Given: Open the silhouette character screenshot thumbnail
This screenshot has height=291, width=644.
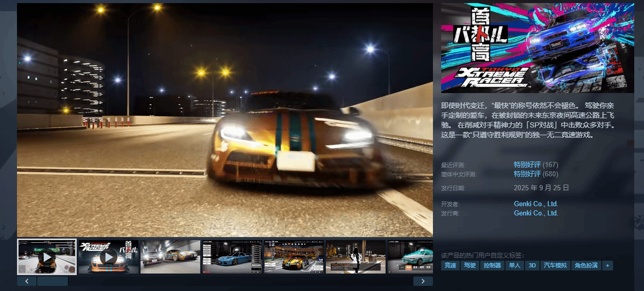Looking at the screenshot, I should coord(356,257).
